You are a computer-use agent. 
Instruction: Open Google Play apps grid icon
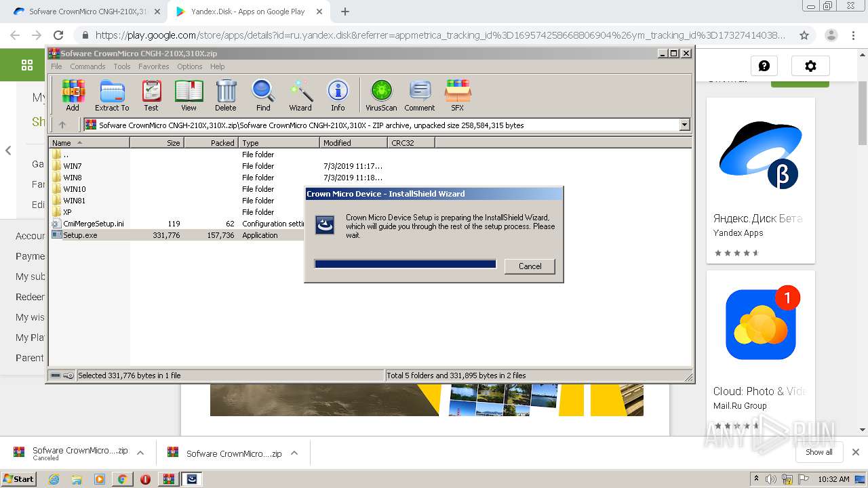(x=27, y=65)
